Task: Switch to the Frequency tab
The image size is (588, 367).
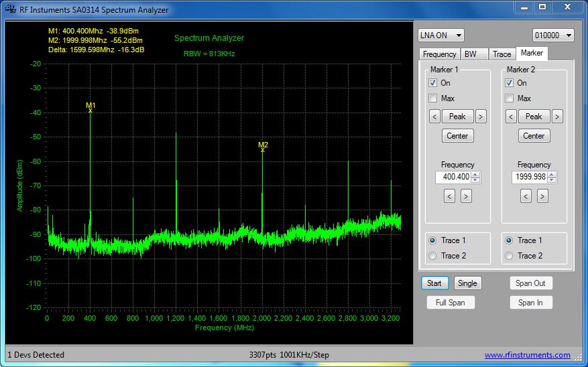Action: (440, 54)
